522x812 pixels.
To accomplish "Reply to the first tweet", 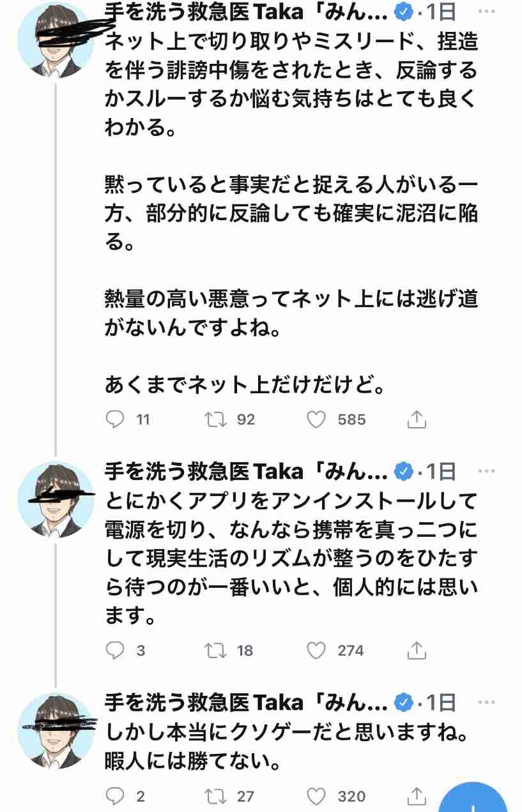I will coord(115,419).
